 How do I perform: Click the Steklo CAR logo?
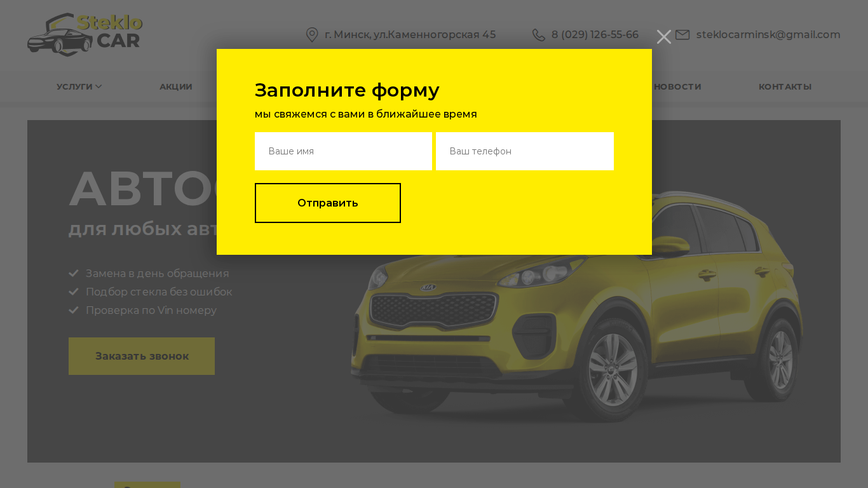coord(85,34)
